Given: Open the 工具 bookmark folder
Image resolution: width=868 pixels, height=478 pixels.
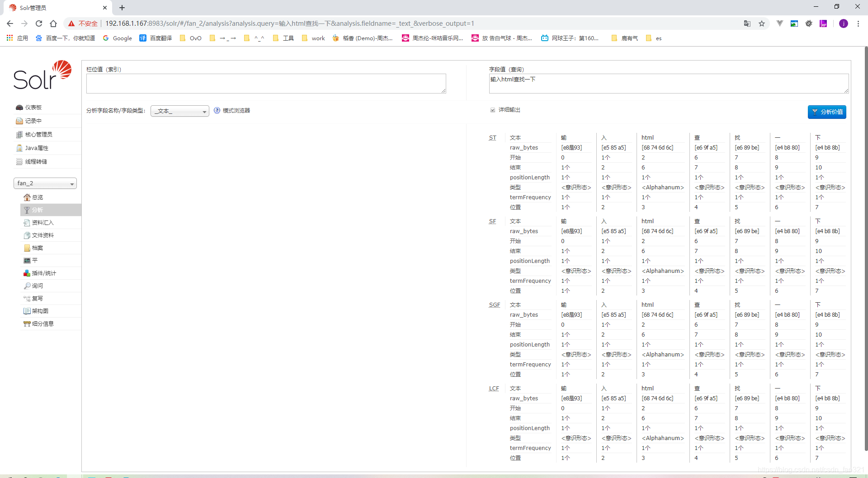Looking at the screenshot, I should [x=283, y=38].
